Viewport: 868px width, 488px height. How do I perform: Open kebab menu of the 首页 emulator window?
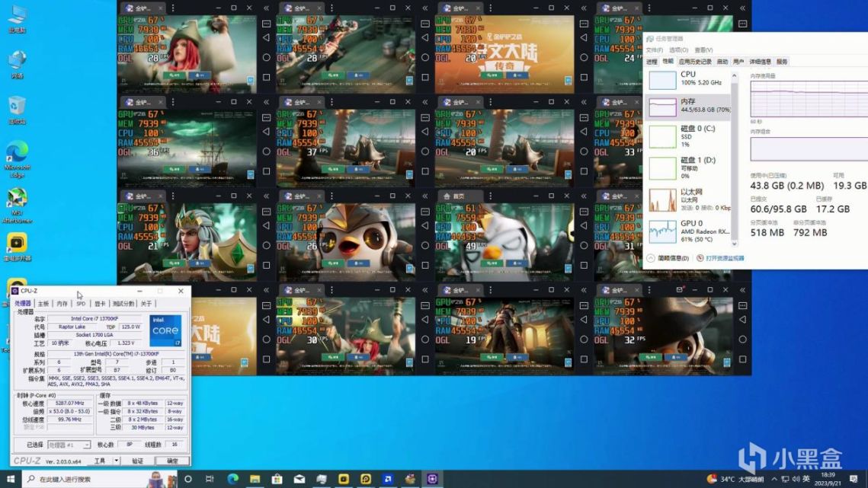491,196
